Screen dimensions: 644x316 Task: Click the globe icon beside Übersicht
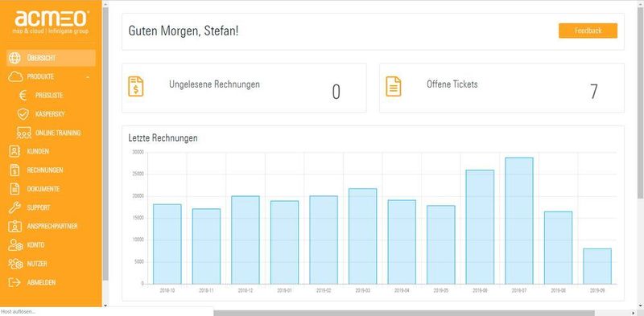(14, 58)
